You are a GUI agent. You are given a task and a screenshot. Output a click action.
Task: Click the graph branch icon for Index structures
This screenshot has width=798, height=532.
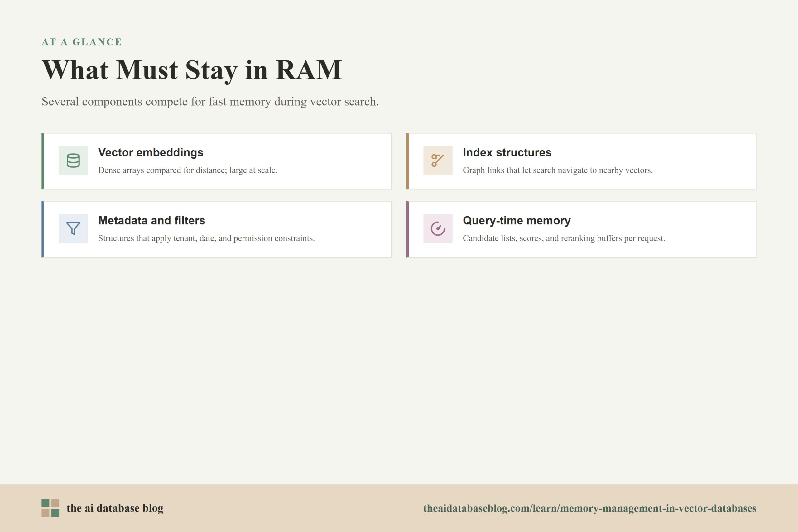[x=438, y=161]
